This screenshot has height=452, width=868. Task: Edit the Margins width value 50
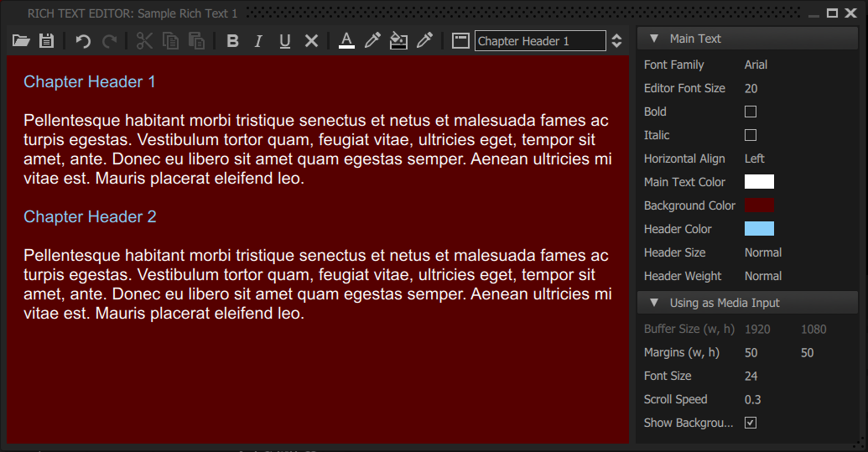click(751, 353)
